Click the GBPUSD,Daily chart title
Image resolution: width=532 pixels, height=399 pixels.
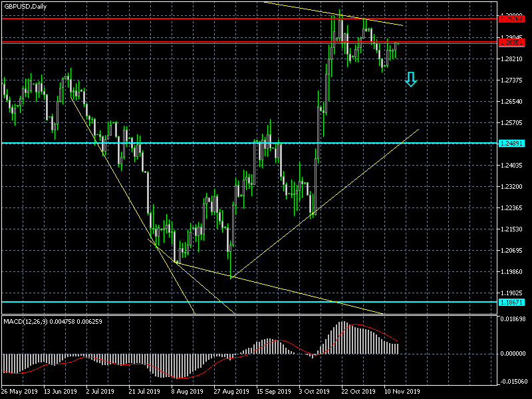(x=25, y=7)
